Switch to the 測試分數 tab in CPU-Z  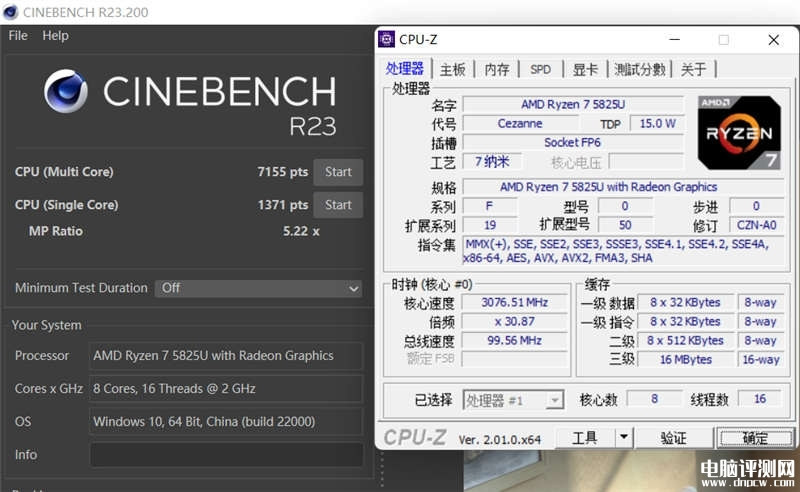pos(640,69)
